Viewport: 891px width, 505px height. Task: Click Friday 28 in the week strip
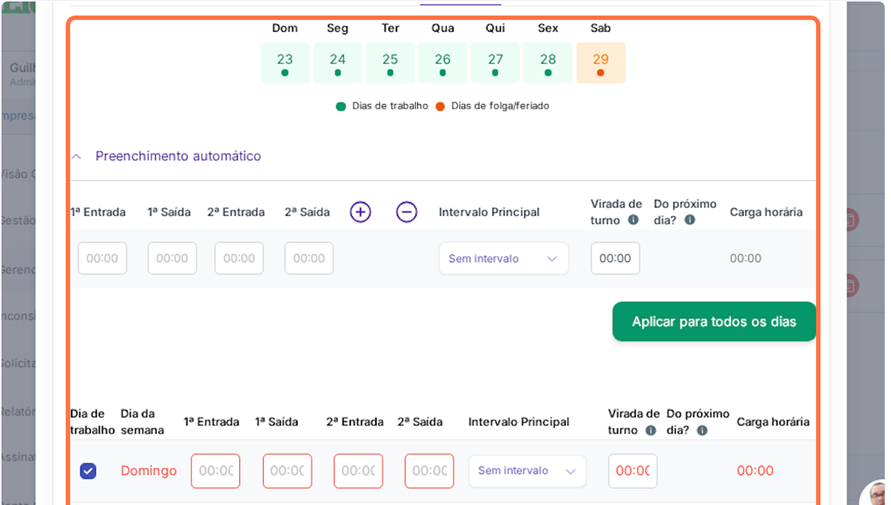point(548,63)
